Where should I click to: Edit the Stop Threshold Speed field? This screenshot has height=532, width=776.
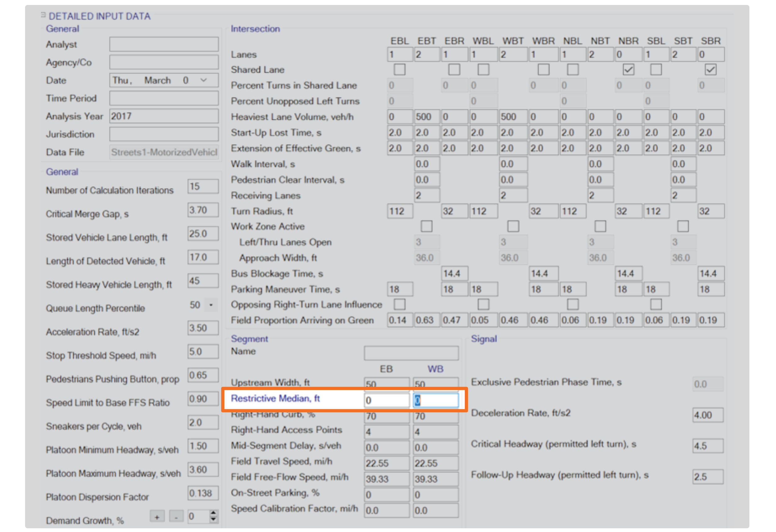[203, 352]
